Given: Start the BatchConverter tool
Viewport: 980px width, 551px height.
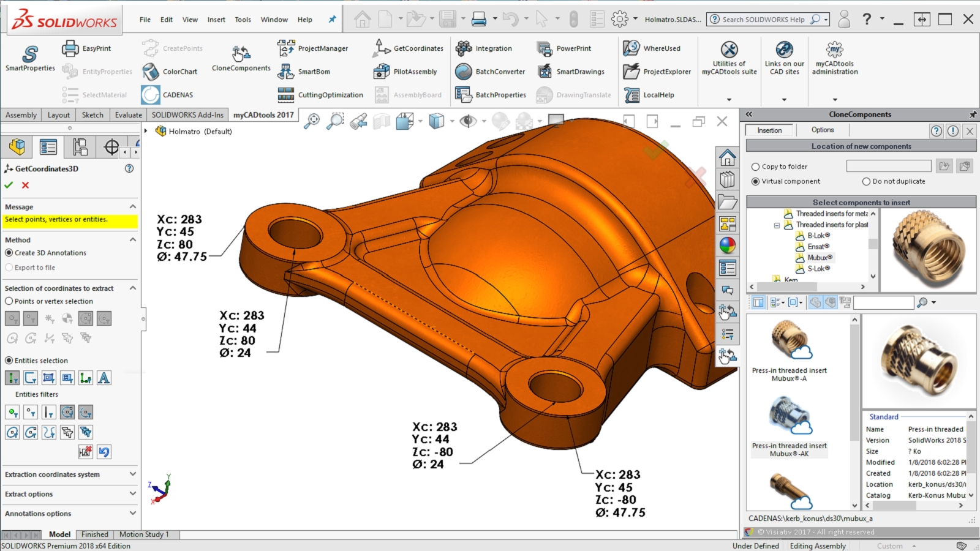Looking at the screenshot, I should point(490,72).
